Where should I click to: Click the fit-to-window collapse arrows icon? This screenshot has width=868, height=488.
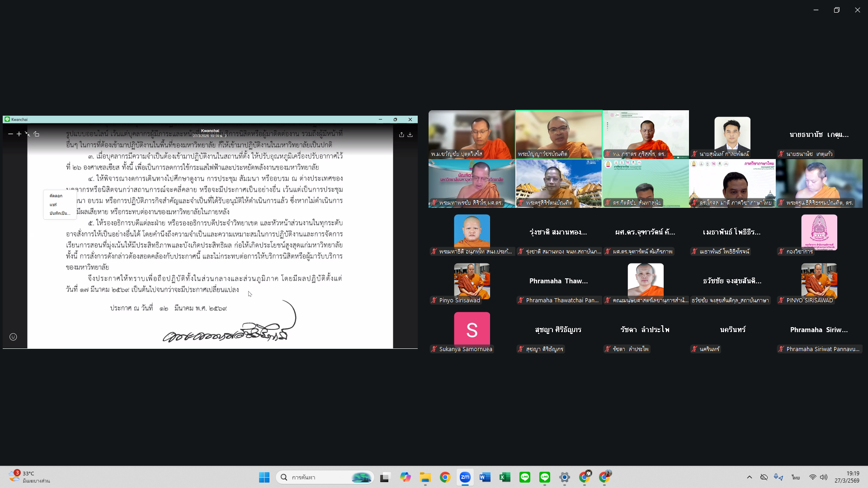click(x=28, y=134)
